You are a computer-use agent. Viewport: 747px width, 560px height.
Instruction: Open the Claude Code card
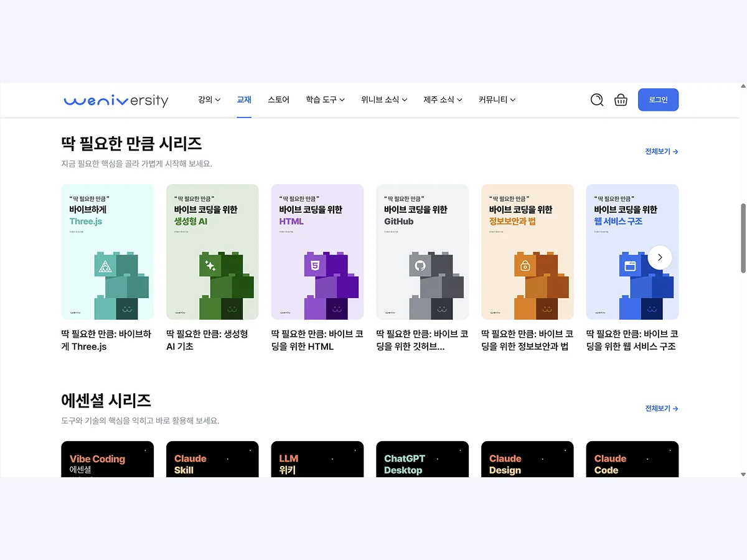632,459
